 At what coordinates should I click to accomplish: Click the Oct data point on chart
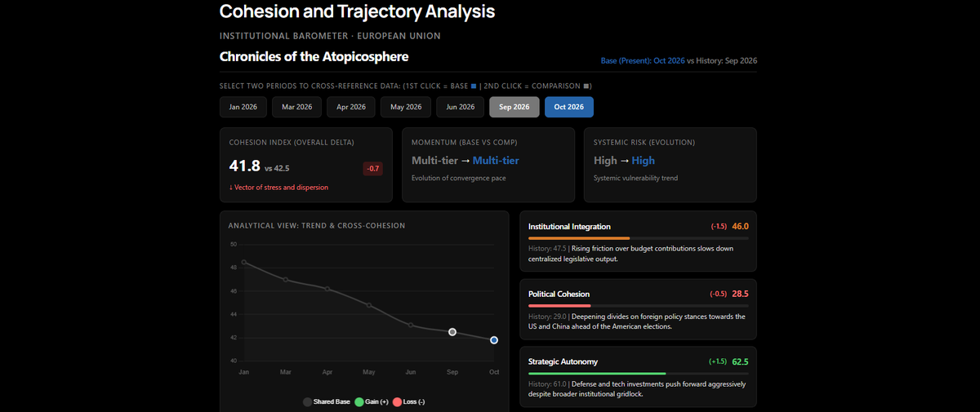pyautogui.click(x=494, y=339)
